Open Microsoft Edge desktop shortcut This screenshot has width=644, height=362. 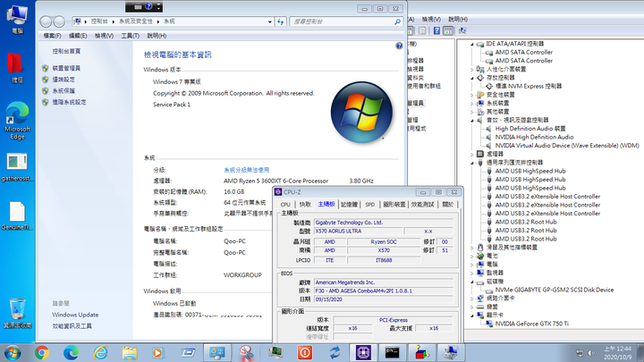(x=17, y=121)
